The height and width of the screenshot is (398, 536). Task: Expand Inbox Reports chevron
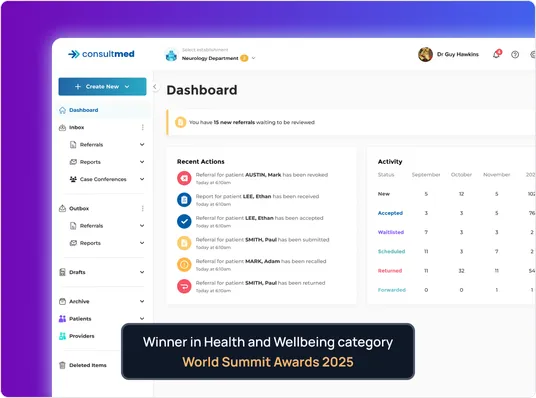pyautogui.click(x=142, y=162)
